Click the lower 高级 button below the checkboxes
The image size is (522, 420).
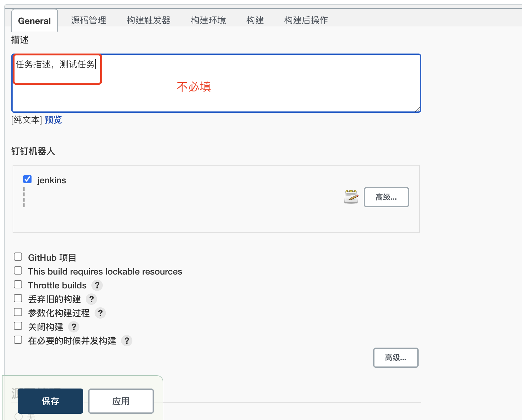tap(396, 358)
